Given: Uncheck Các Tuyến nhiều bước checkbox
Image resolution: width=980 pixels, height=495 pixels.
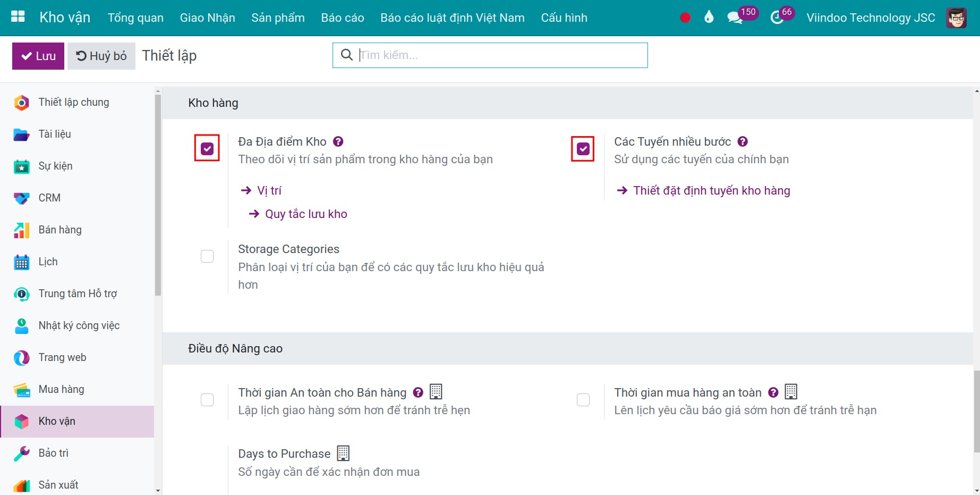Looking at the screenshot, I should [583, 149].
